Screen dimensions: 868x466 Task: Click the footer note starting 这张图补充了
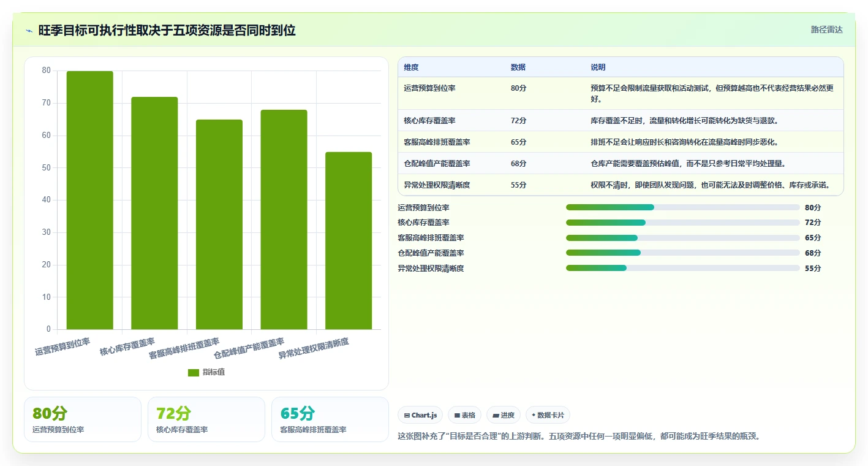pos(579,437)
